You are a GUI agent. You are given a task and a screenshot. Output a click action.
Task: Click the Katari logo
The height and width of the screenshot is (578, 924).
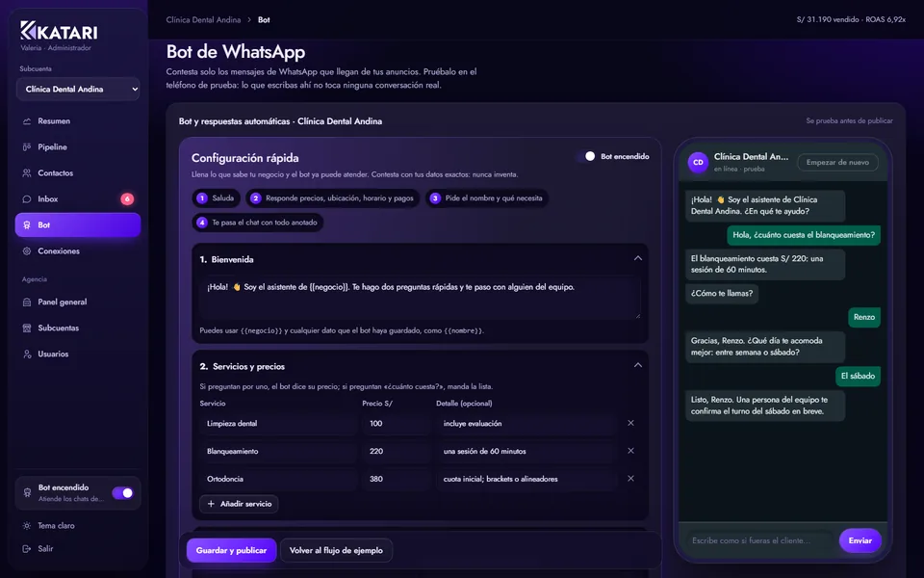tap(59, 31)
